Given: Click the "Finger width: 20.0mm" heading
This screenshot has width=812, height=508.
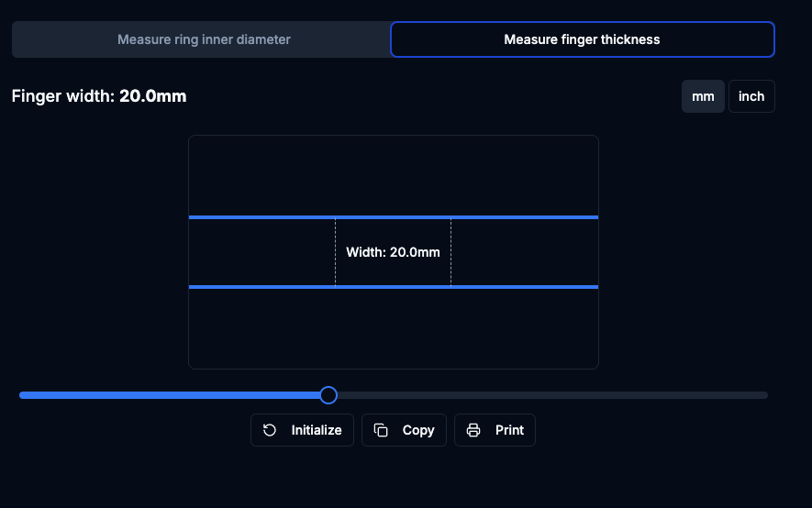Looking at the screenshot, I should 99,96.
